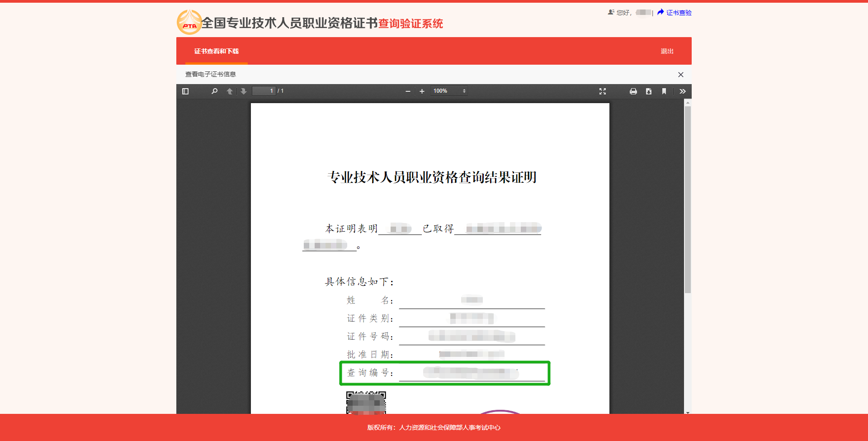Click the bookmark current view icon

pyautogui.click(x=664, y=91)
